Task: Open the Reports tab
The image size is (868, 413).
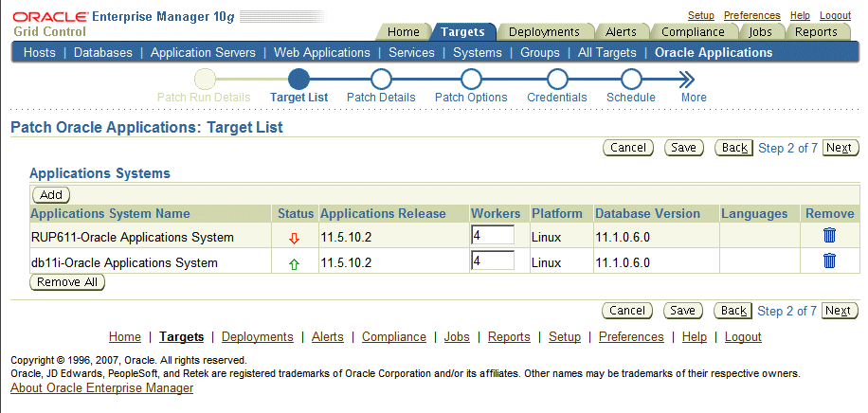Action: tap(817, 32)
